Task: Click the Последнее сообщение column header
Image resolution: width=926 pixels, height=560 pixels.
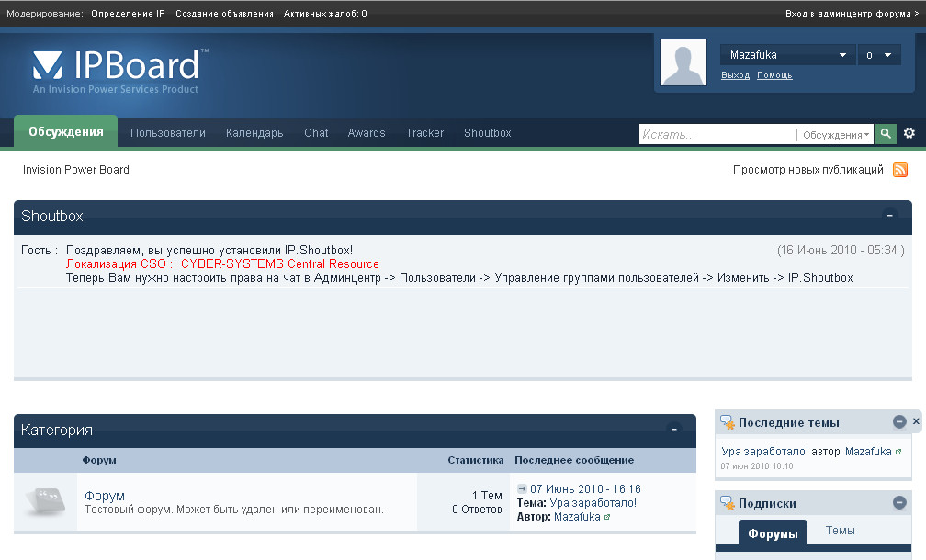Action: tap(574, 460)
